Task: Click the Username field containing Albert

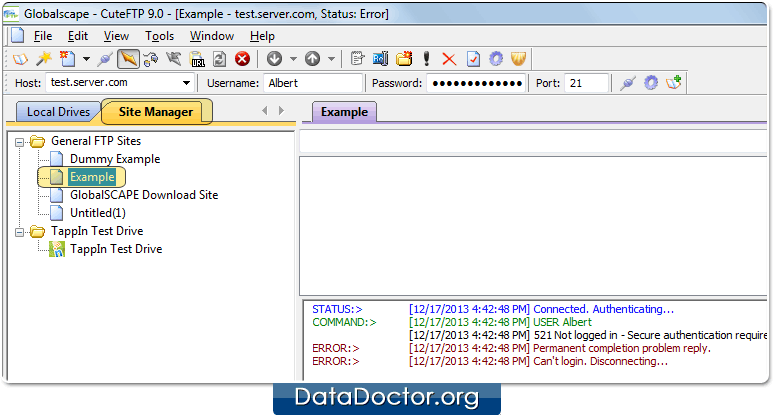Action: 313,83
